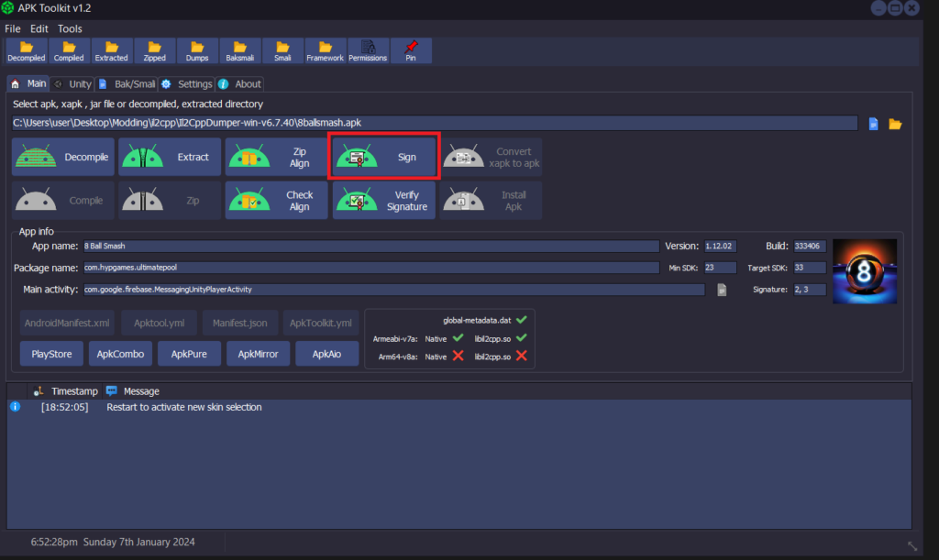Click the Package name field

[370, 268]
